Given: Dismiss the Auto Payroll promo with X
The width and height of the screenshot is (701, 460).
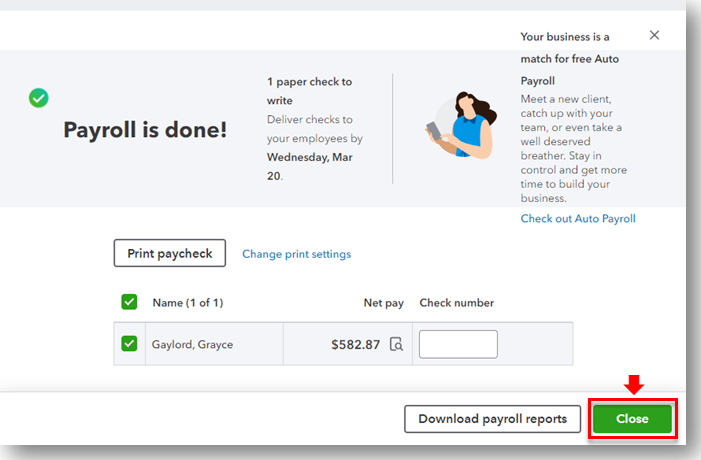Looking at the screenshot, I should pyautogui.click(x=654, y=35).
